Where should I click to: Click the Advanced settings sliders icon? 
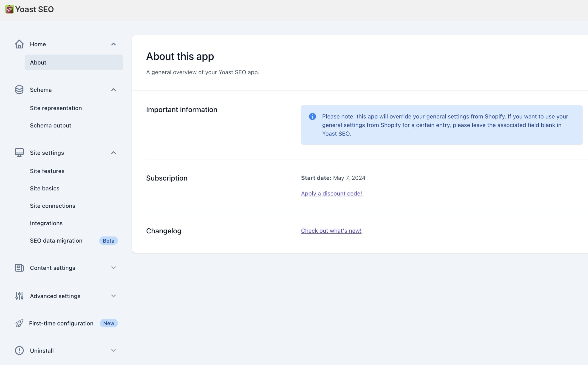[19, 296]
